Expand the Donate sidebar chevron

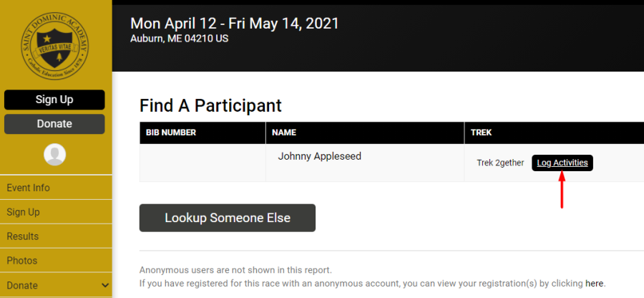105,285
